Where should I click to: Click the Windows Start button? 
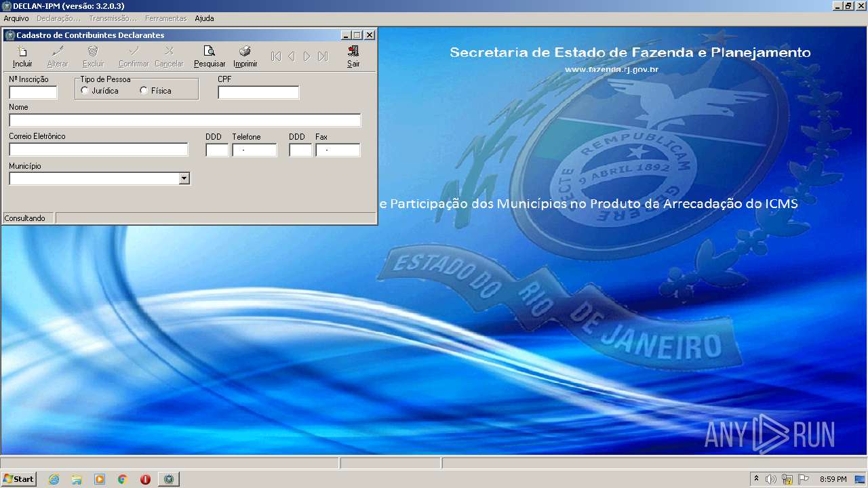point(18,479)
